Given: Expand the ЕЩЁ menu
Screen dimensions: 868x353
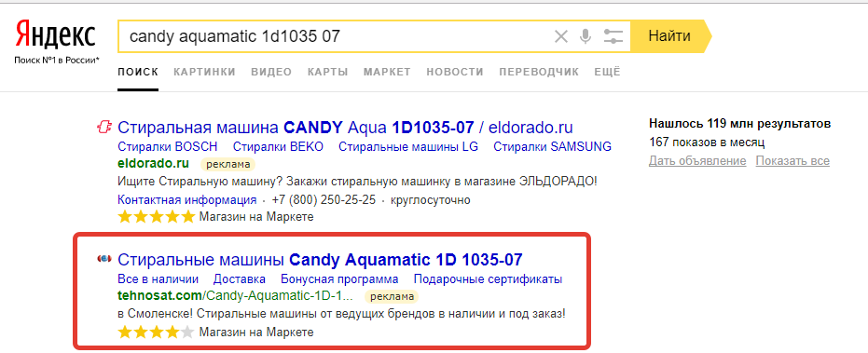Looking at the screenshot, I should [x=607, y=72].
